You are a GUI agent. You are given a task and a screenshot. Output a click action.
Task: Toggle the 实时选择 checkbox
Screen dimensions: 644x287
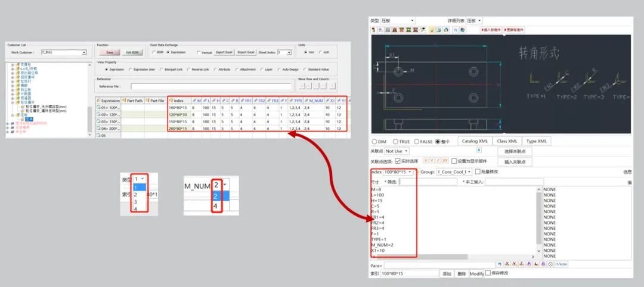398,161
